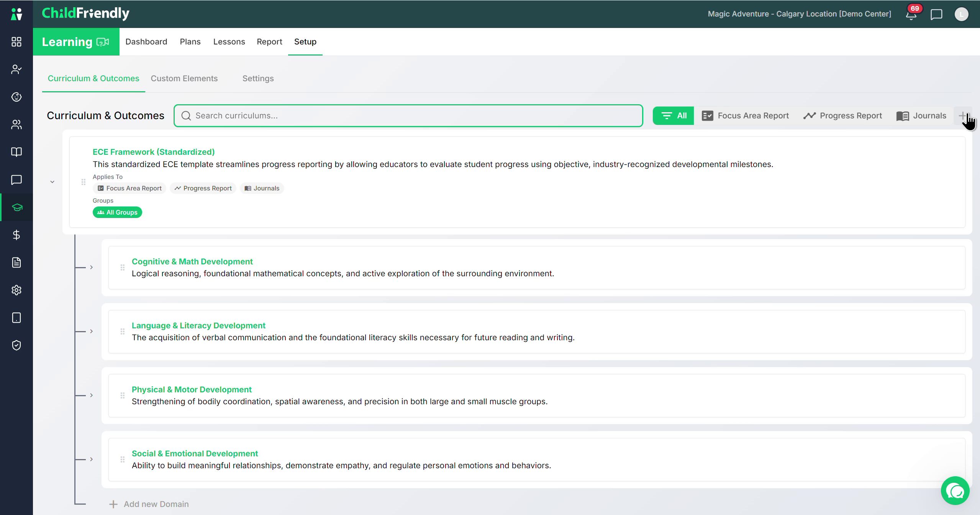This screenshot has width=980, height=515.
Task: Toggle the Progress Report filter
Action: [842, 116]
